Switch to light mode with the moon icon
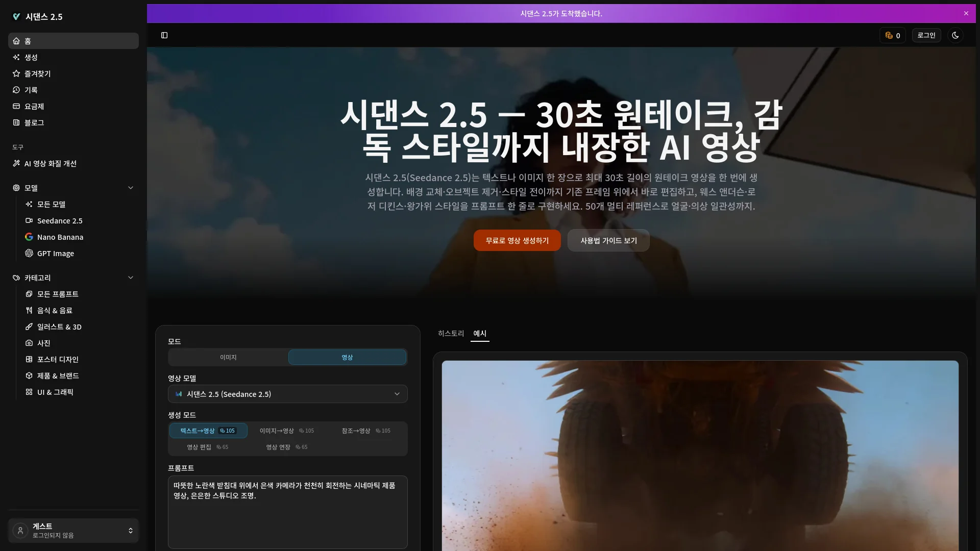This screenshot has width=980, height=551. click(955, 35)
